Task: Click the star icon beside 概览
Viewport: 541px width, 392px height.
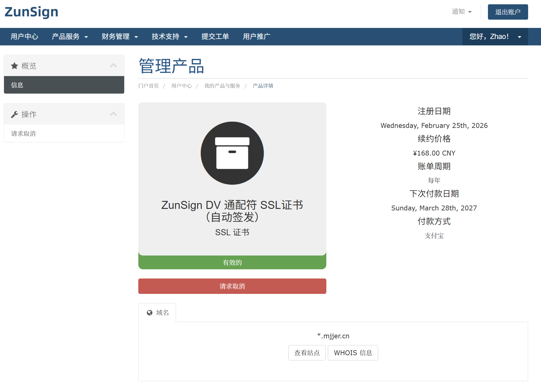Action: coord(14,66)
